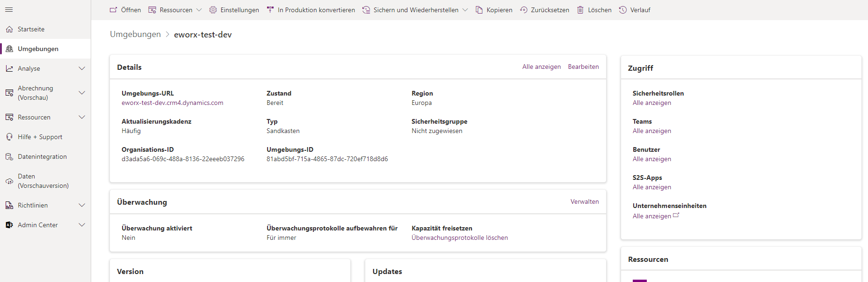This screenshot has width=868, height=282.
Task: Click the Daten (Vorschauversion) cloud icon
Action: (x=9, y=181)
